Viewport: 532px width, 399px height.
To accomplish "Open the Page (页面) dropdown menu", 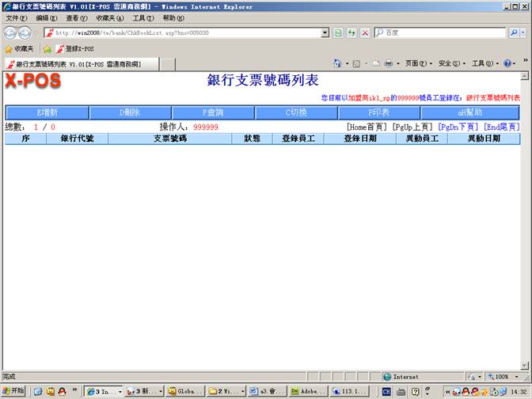I will [416, 63].
